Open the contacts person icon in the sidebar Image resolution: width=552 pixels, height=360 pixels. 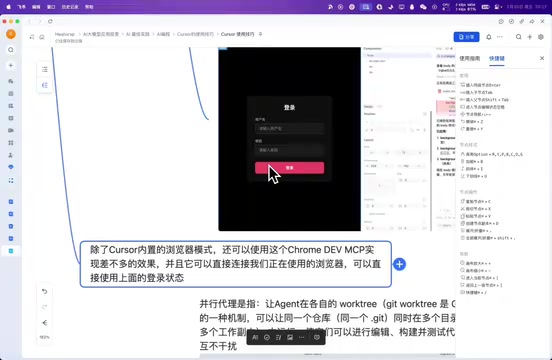click(x=11, y=155)
